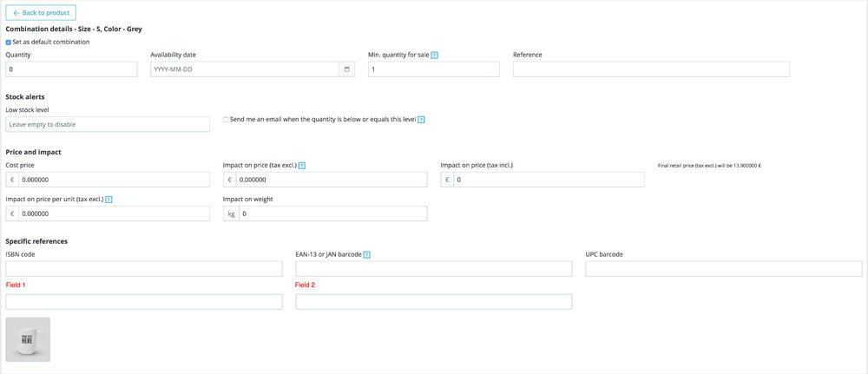Focus the UPC barcode field
Viewport: 868px width, 374px height.
(723, 269)
